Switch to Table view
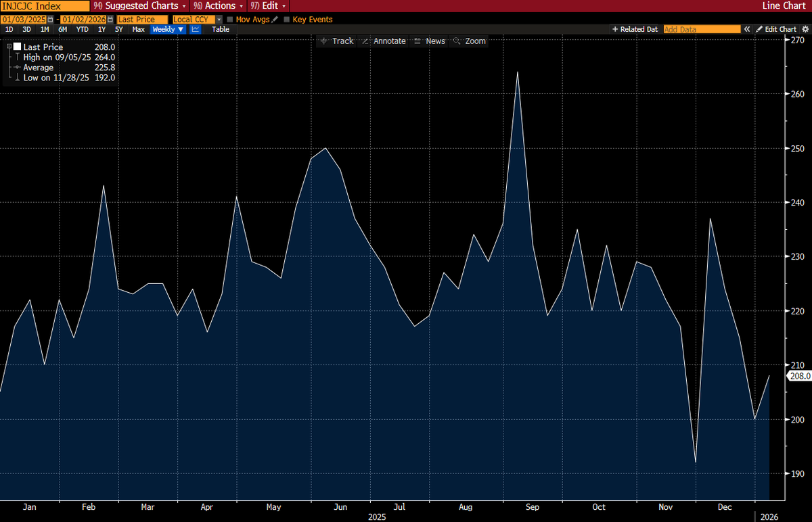 [221, 29]
